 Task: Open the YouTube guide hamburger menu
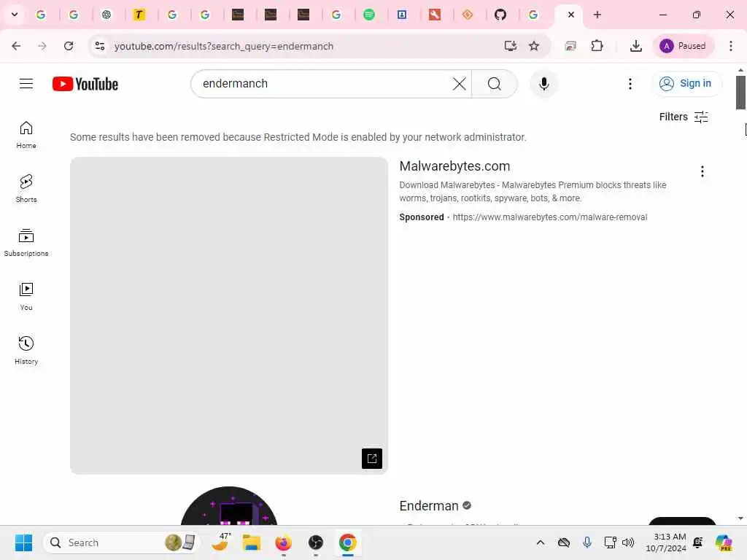(x=26, y=84)
